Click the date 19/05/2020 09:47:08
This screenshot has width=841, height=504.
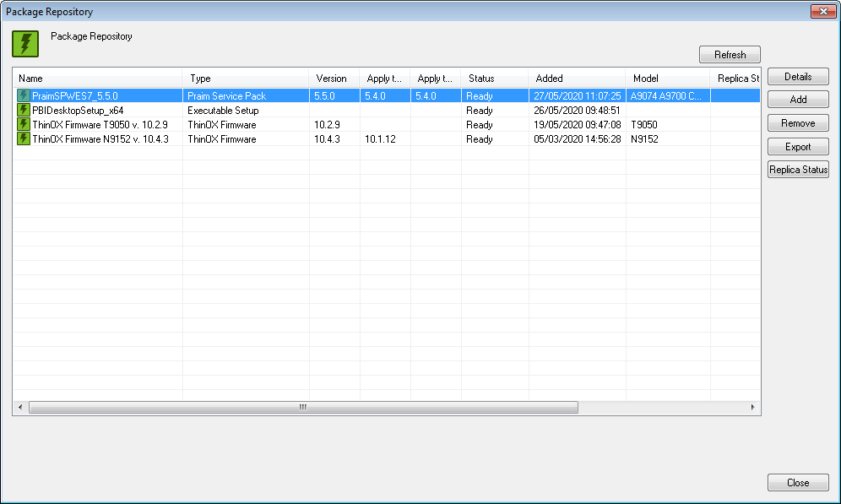point(577,125)
